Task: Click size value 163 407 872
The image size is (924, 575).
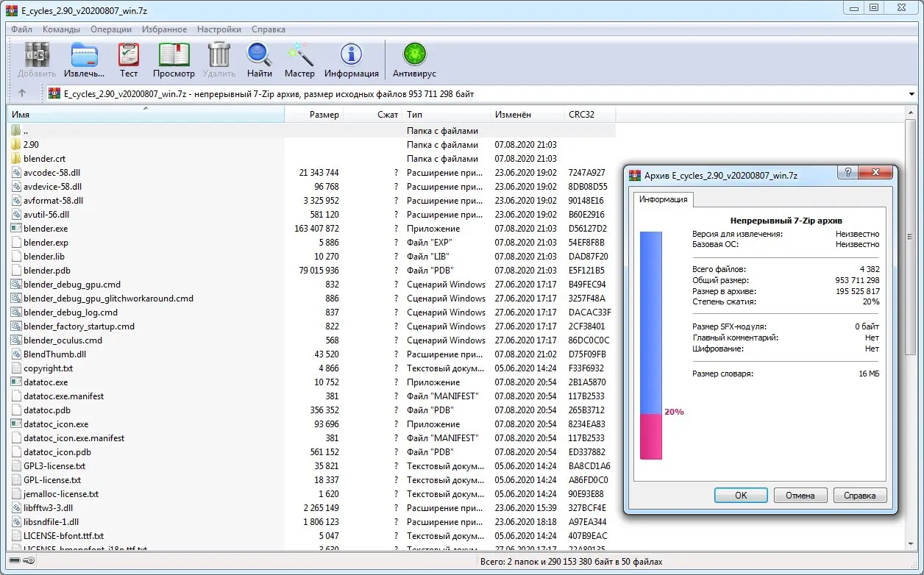Action: click(316, 229)
